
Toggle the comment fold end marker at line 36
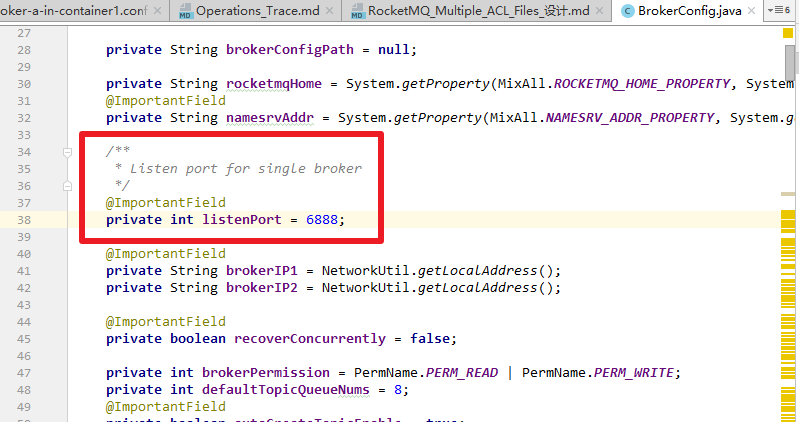coord(67,186)
